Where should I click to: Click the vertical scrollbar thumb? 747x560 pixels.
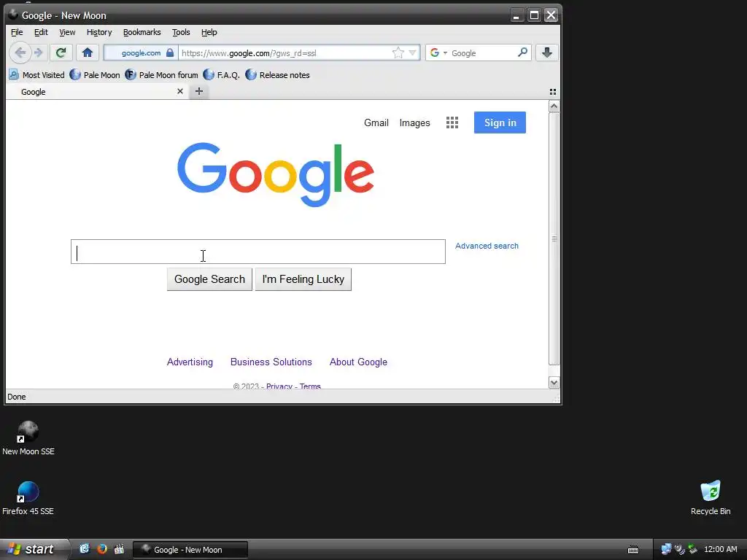click(554, 238)
